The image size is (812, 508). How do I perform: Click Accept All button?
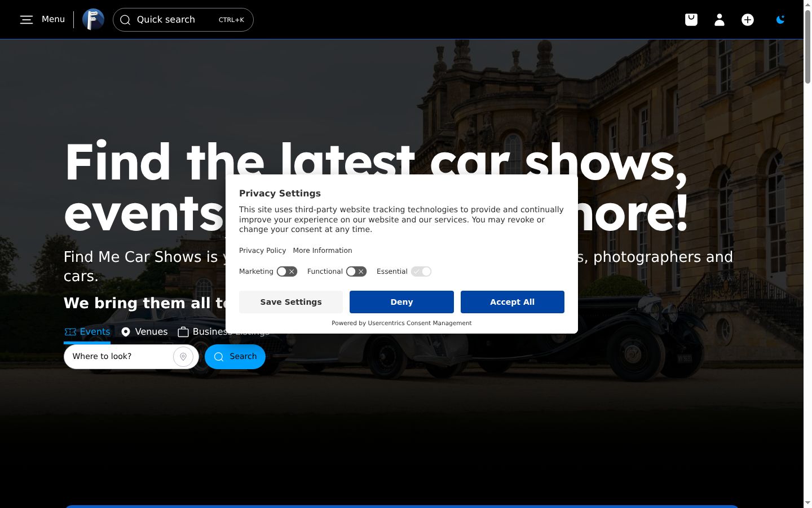coord(513,302)
